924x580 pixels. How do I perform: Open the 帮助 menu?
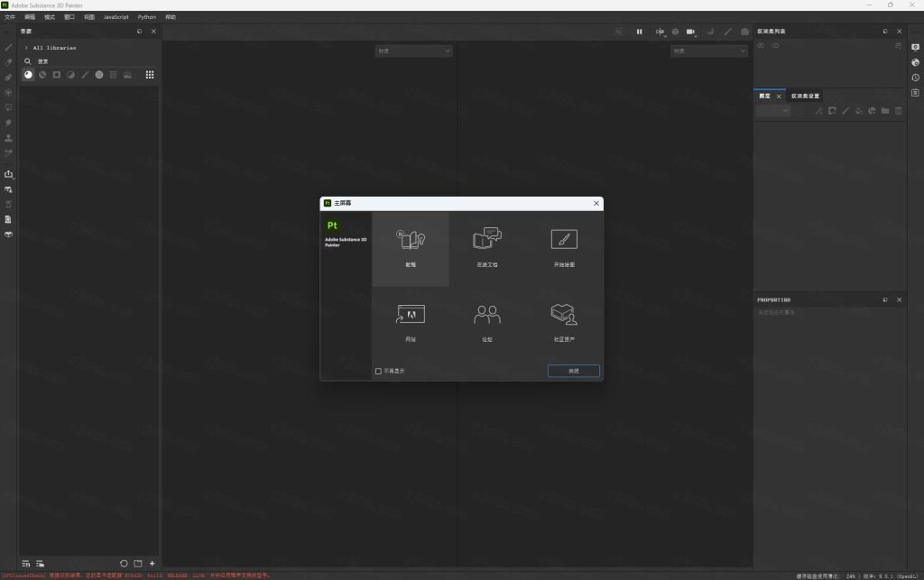click(x=171, y=17)
